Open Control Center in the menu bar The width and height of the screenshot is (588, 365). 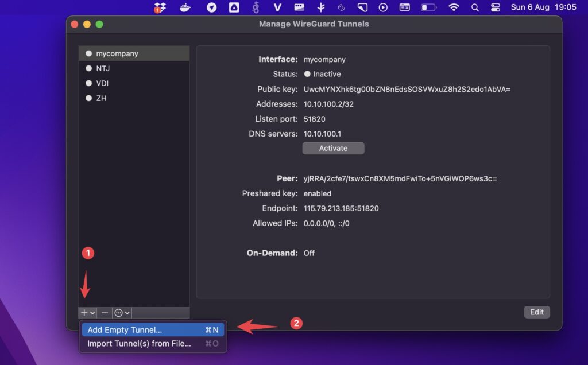pyautogui.click(x=496, y=7)
